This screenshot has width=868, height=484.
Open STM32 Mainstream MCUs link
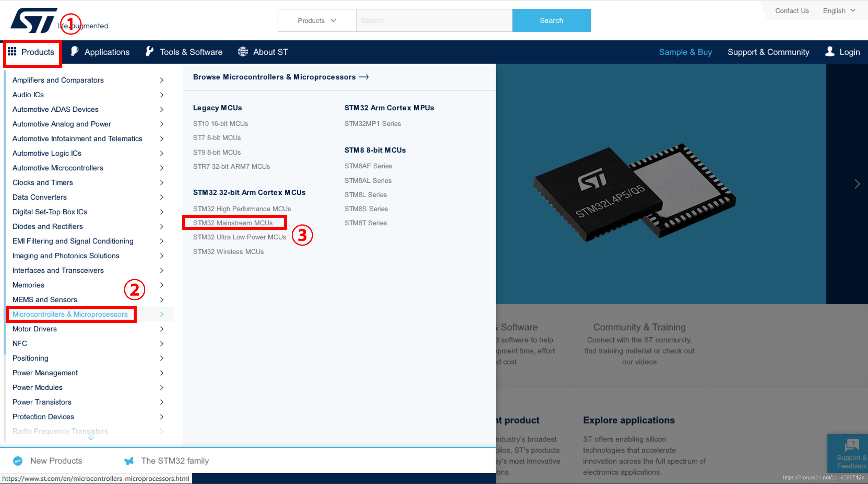pyautogui.click(x=233, y=223)
